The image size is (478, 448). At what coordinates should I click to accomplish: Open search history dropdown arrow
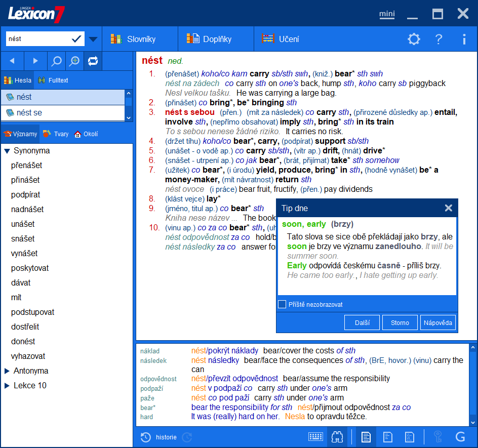pos(93,39)
